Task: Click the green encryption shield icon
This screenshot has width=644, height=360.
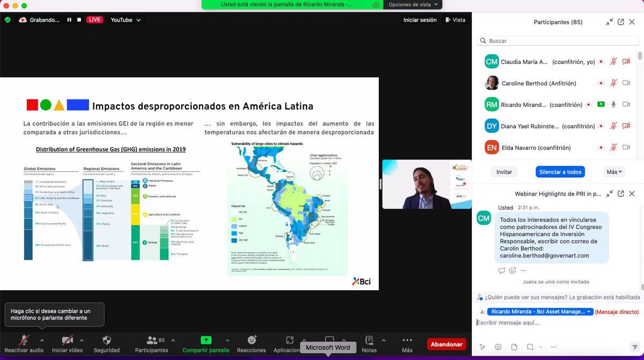Action: [8, 20]
